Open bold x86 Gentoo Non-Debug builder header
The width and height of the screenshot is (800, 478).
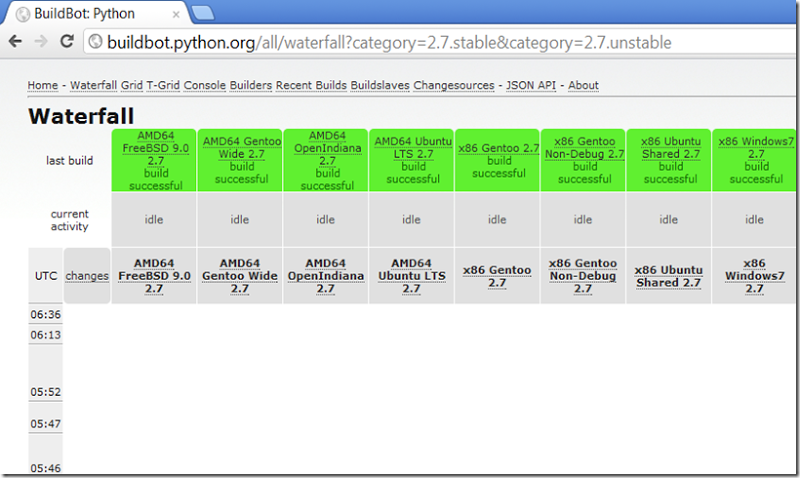(583, 275)
